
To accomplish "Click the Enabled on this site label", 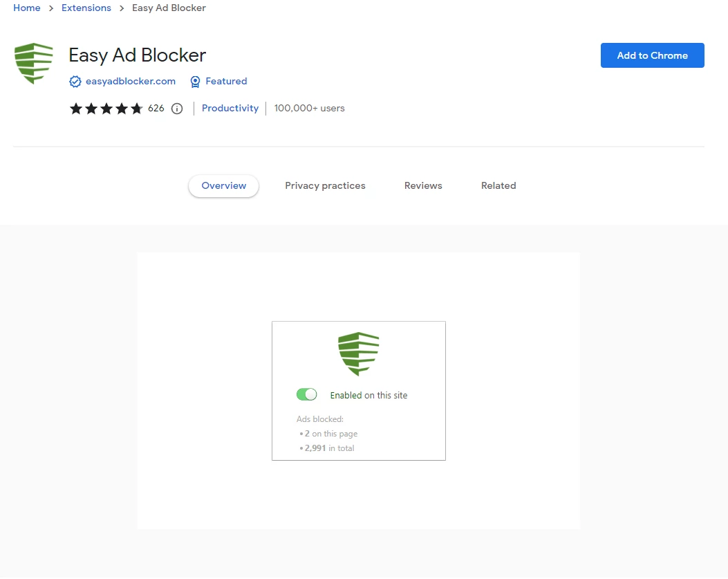I will point(368,396).
